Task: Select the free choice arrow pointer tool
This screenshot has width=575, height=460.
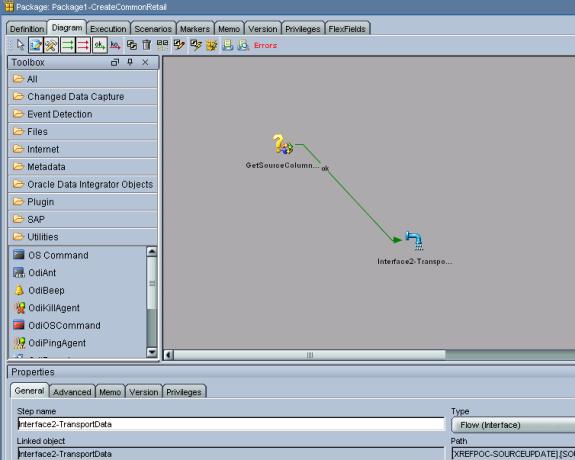Action: click(20, 45)
